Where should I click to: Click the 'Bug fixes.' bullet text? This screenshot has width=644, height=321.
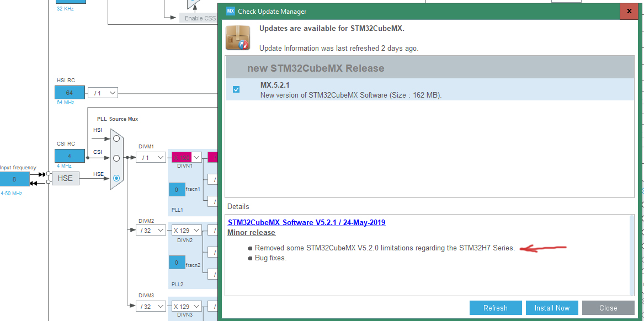[x=270, y=258]
